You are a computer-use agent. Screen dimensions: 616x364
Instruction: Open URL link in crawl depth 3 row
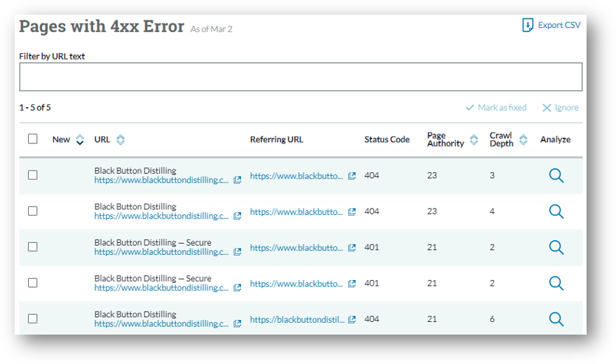tap(161, 180)
